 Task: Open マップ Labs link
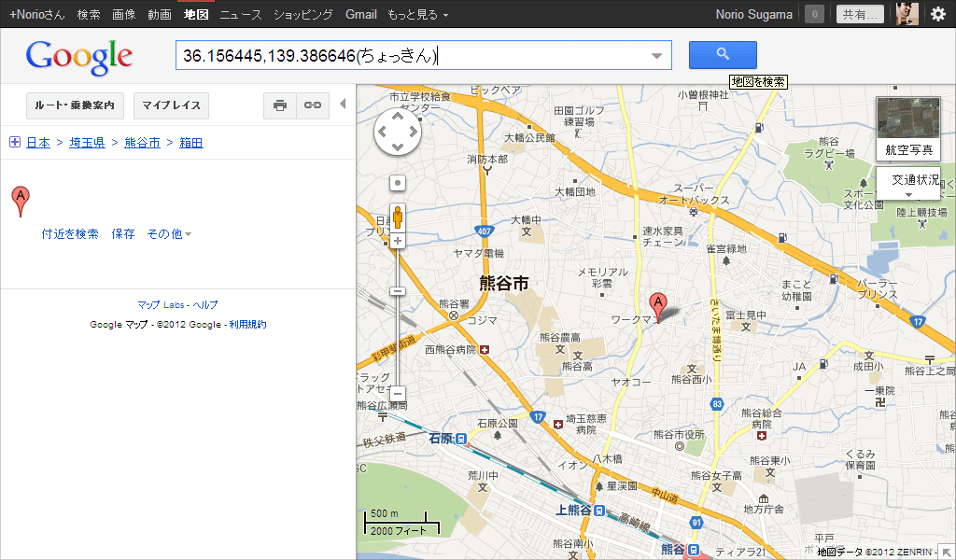click(x=161, y=304)
